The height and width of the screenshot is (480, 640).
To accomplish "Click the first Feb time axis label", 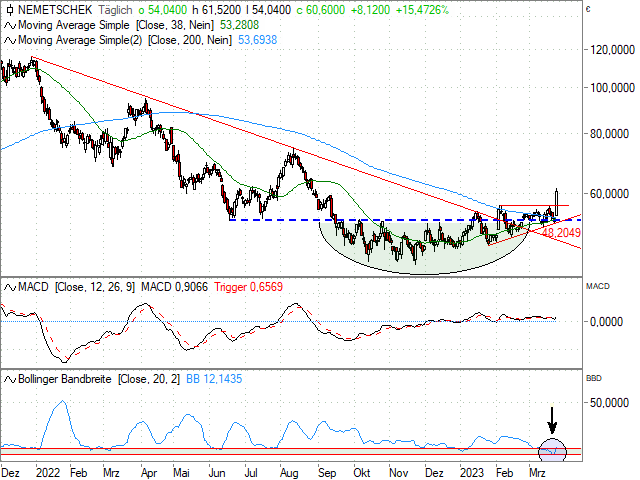I will tap(78, 473).
